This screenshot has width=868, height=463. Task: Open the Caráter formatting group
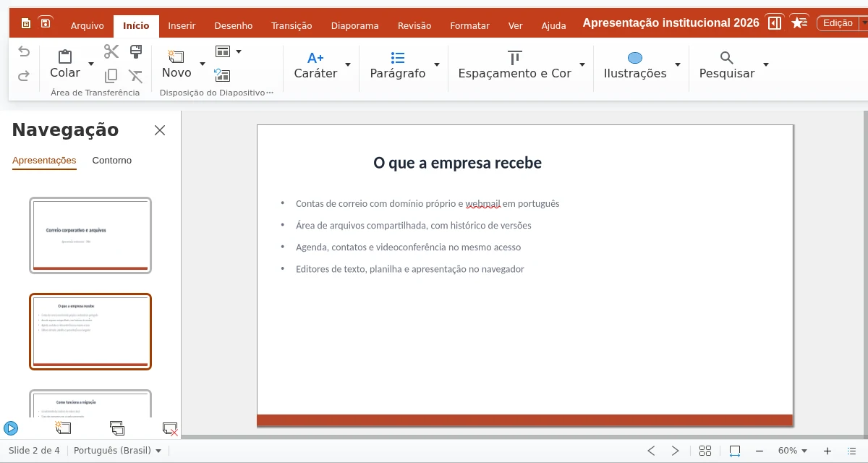(315, 65)
